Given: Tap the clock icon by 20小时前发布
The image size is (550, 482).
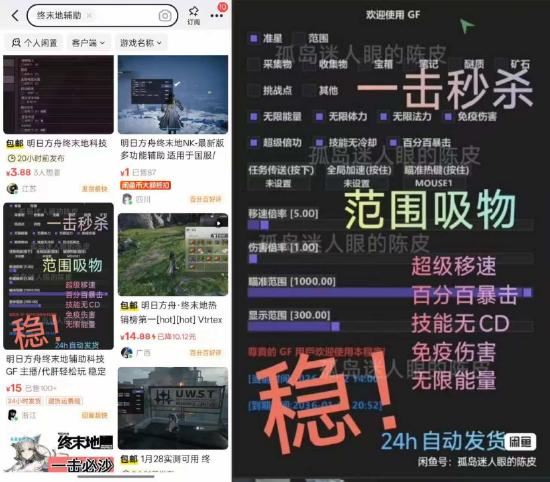Looking at the screenshot, I should click(11, 158).
